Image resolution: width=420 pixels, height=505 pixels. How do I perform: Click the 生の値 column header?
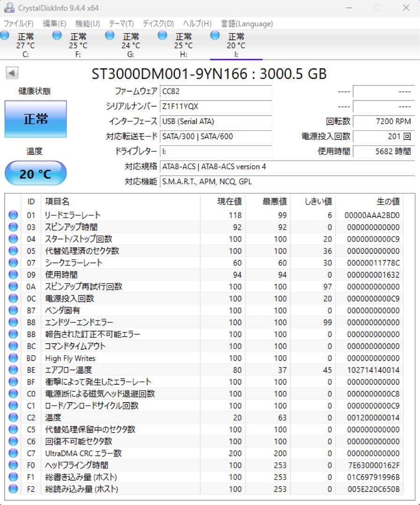point(369,202)
